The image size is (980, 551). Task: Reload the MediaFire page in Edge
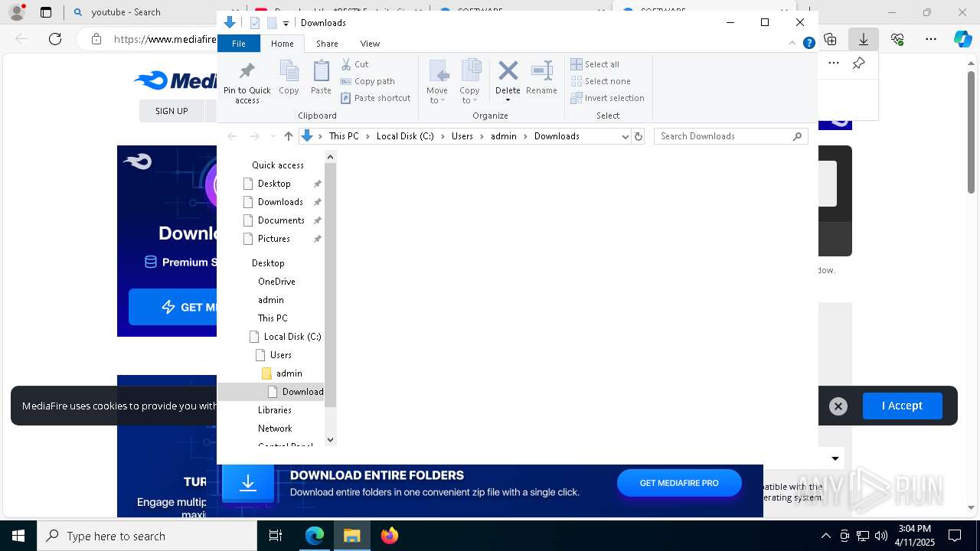(55, 39)
